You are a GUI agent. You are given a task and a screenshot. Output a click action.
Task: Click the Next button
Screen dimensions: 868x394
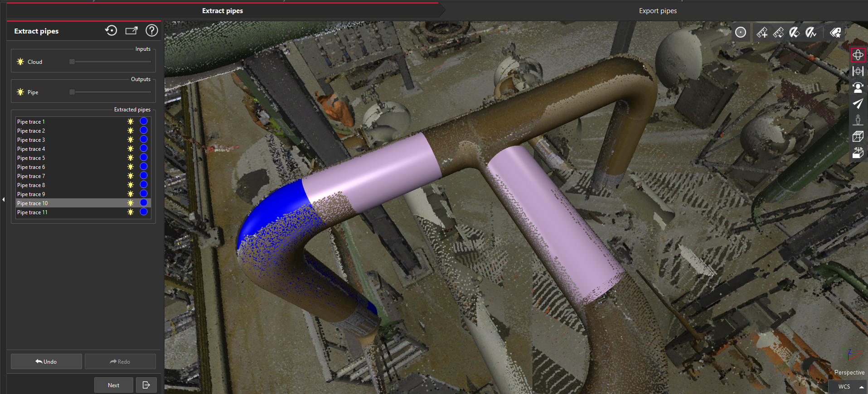(114, 385)
